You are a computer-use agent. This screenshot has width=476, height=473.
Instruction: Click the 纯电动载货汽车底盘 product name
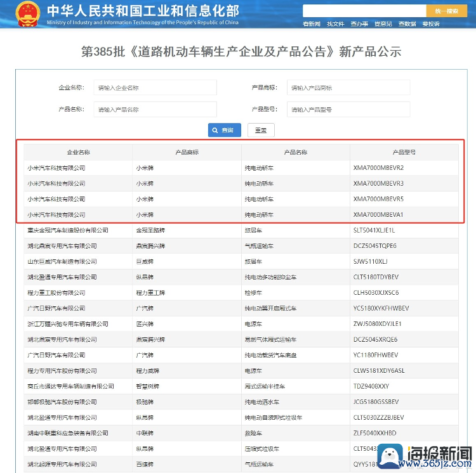pyautogui.click(x=270, y=355)
